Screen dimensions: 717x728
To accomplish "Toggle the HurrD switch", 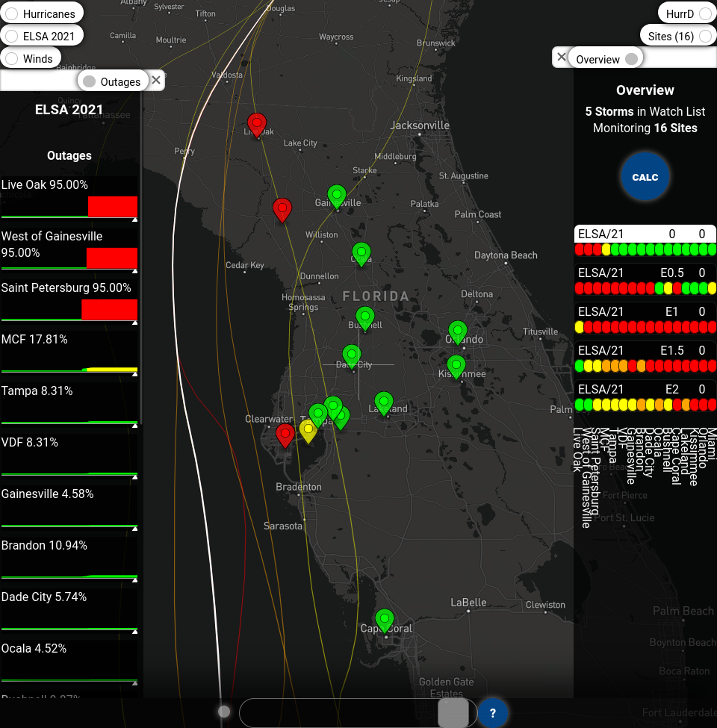I will click(705, 14).
